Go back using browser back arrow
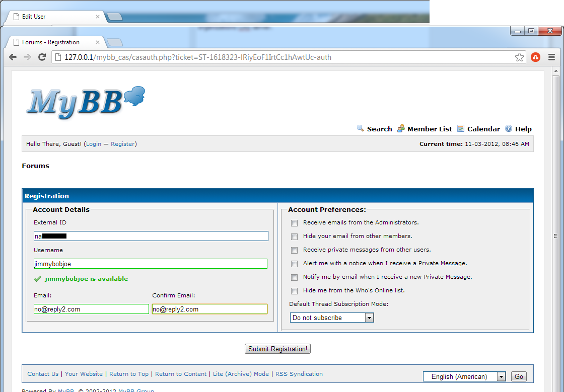The width and height of the screenshot is (564, 392). click(x=13, y=57)
